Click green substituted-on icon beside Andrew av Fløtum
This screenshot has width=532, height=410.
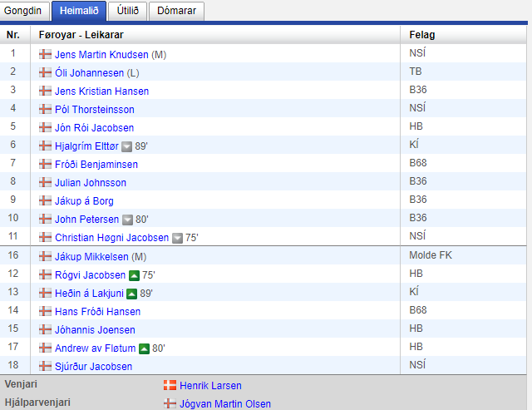144,348
